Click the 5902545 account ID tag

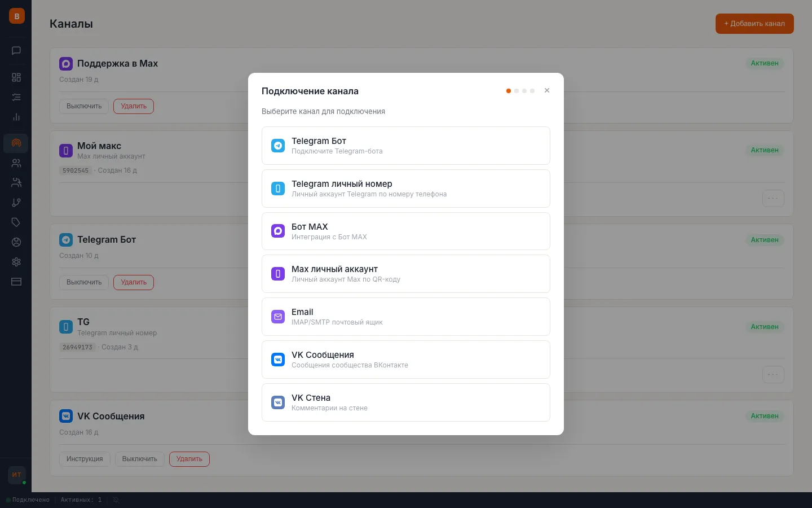[76, 170]
